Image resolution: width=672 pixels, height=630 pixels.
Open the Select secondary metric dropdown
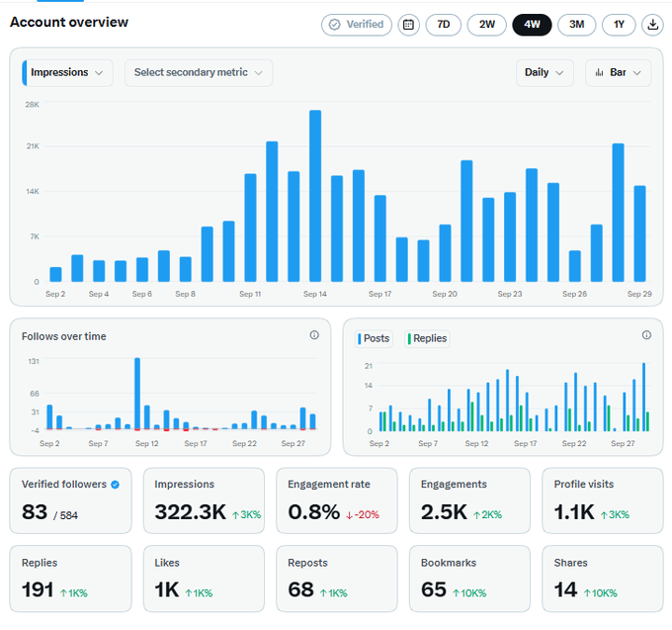(x=199, y=72)
